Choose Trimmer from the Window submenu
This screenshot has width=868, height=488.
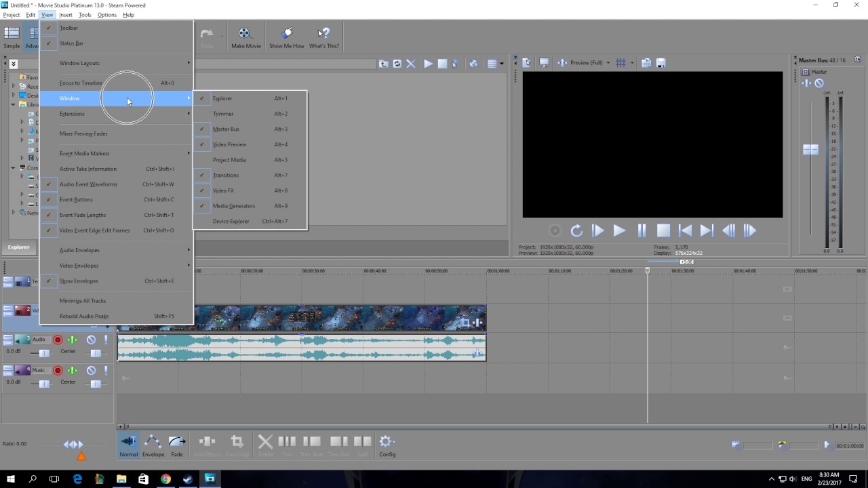click(x=250, y=114)
